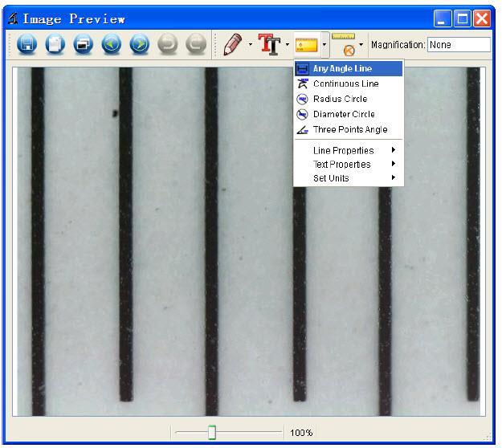Choose Three Points Angle menu entry
Image resolution: width=502 pixels, height=448 pixels.
[349, 129]
